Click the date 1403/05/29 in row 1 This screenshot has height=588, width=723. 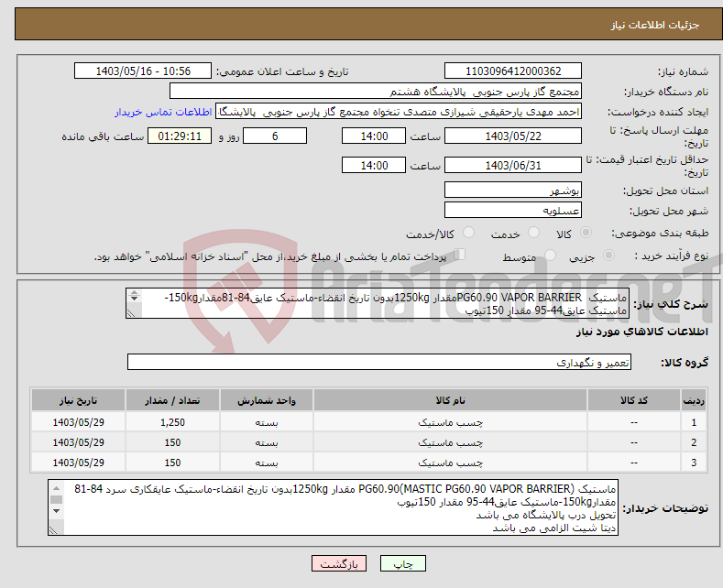coord(79,422)
